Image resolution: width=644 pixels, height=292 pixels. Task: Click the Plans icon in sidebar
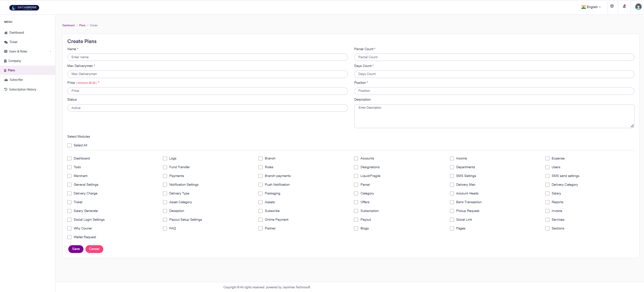tap(5, 71)
